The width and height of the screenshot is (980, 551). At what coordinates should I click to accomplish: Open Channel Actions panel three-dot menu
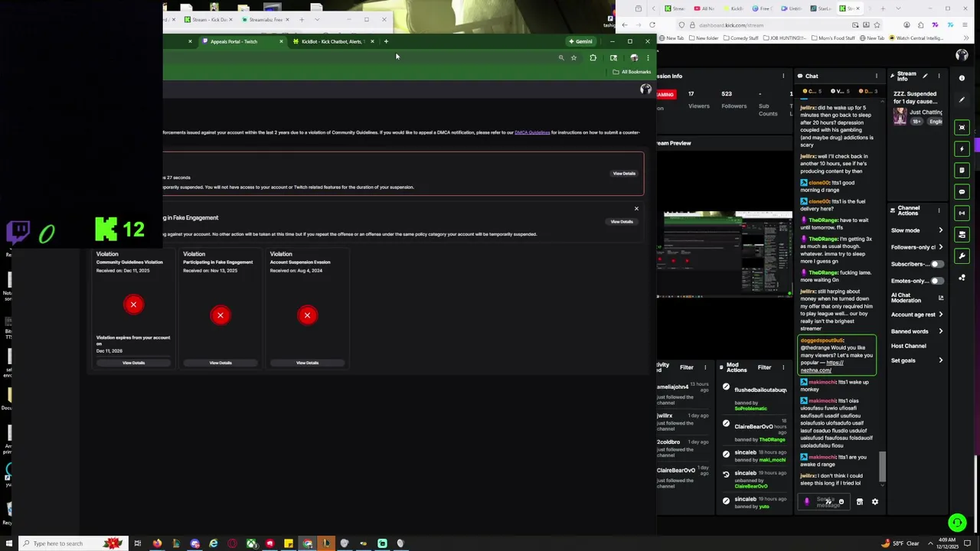pos(939,210)
